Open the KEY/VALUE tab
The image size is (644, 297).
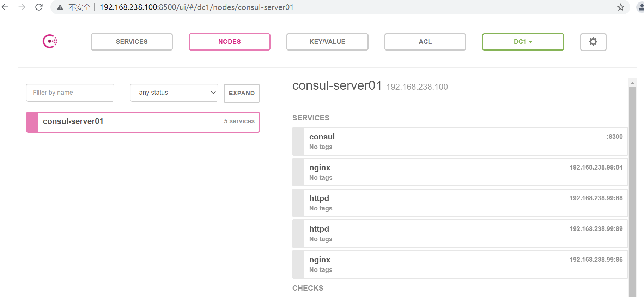pyautogui.click(x=327, y=42)
